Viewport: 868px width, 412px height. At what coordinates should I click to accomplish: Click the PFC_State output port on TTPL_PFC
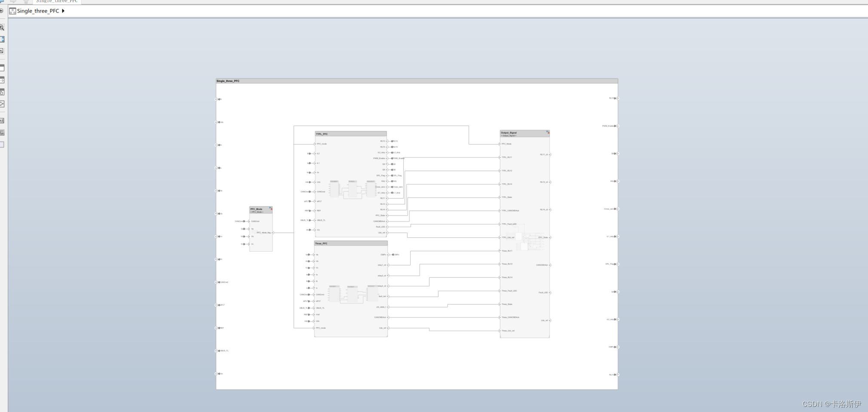pyautogui.click(x=386, y=215)
